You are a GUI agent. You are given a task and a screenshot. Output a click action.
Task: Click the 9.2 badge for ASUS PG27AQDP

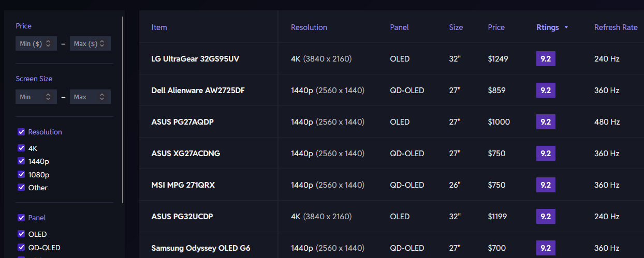(x=546, y=122)
